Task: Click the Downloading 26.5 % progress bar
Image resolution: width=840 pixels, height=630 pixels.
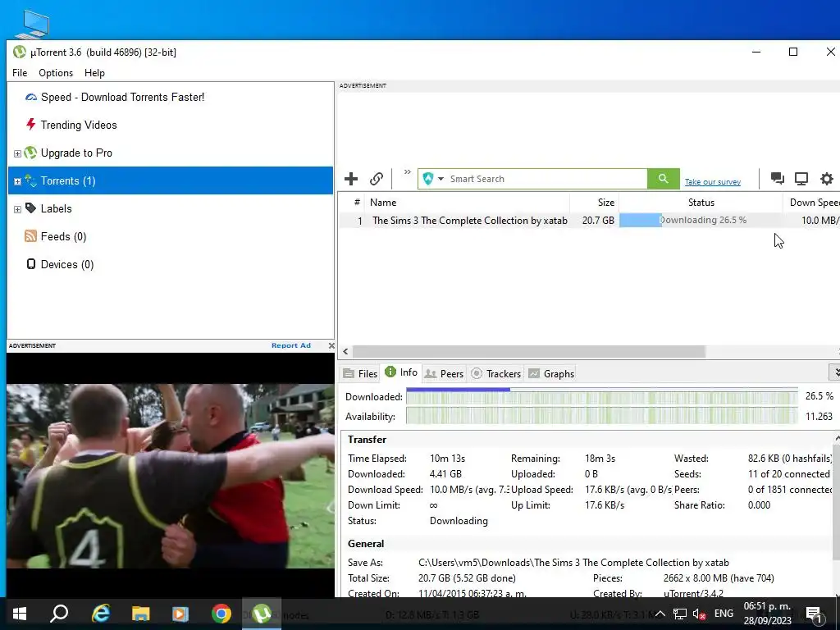Action: [701, 220]
